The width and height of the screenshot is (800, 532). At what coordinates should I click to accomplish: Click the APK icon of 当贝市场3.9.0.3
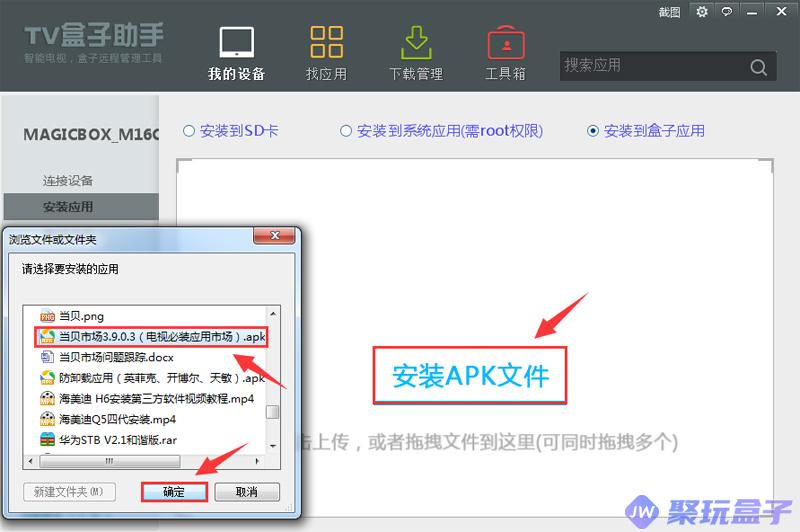pos(47,337)
